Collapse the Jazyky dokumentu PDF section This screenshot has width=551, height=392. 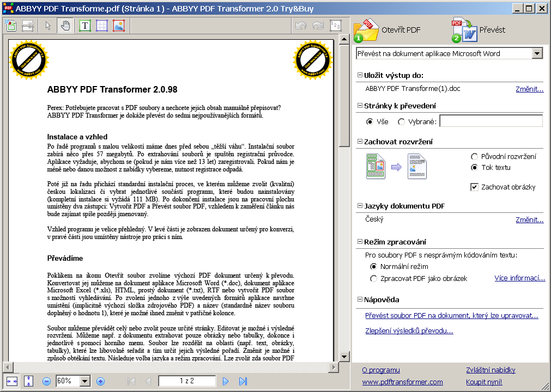[360, 206]
